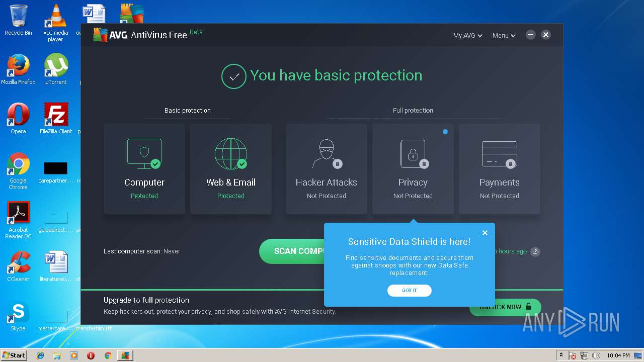Open the Hacker Attacks tile

click(x=327, y=169)
